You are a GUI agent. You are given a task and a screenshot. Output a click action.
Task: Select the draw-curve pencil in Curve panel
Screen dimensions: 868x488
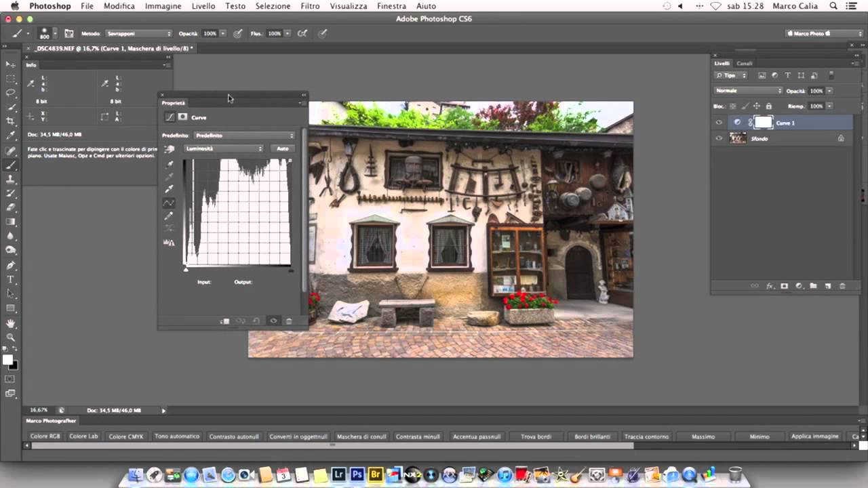pos(169,215)
